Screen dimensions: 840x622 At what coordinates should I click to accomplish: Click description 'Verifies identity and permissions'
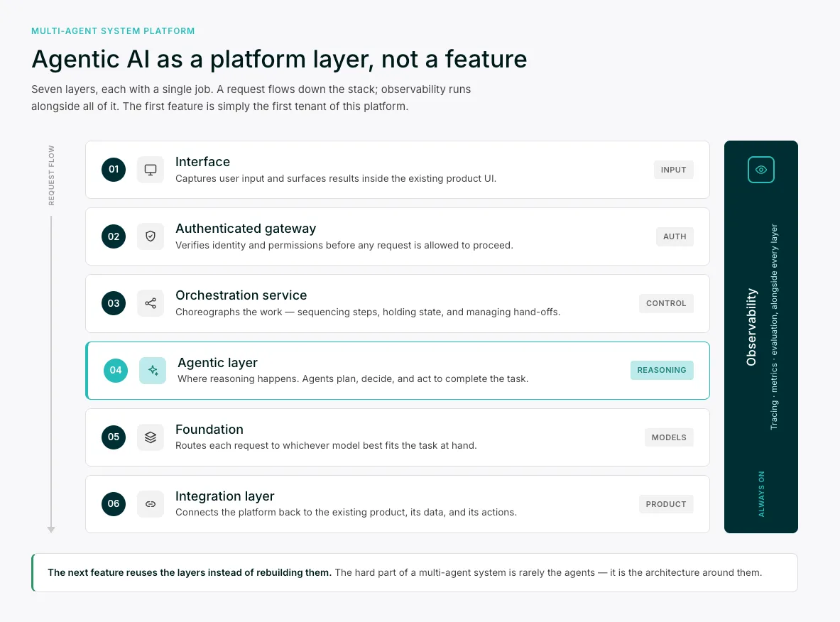[x=344, y=246]
